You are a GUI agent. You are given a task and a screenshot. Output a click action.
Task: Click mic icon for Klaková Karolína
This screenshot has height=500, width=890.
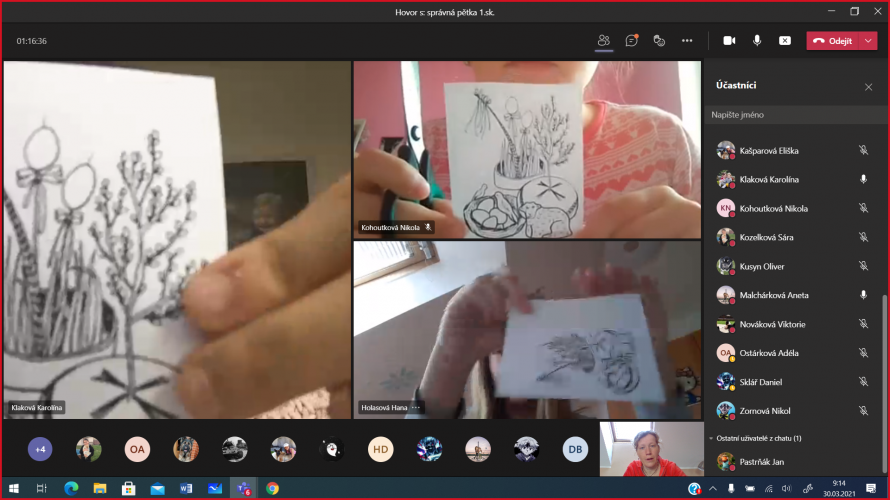coord(863,179)
